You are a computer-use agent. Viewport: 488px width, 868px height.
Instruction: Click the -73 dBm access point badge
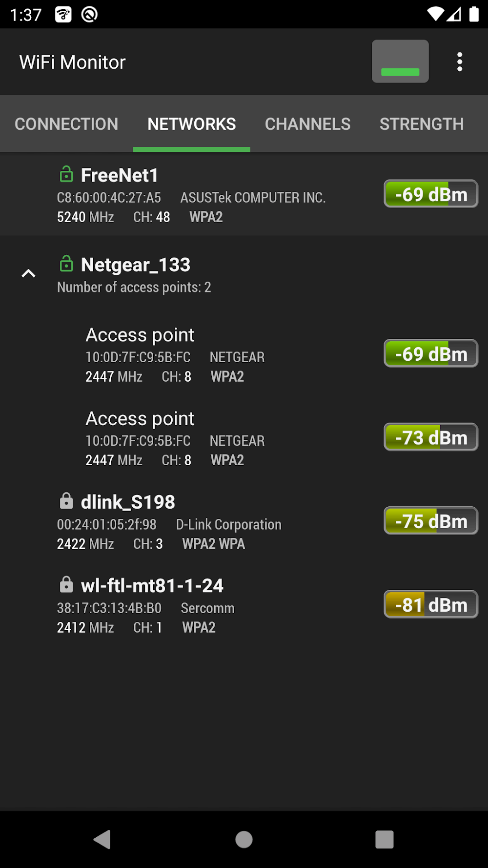(x=431, y=437)
